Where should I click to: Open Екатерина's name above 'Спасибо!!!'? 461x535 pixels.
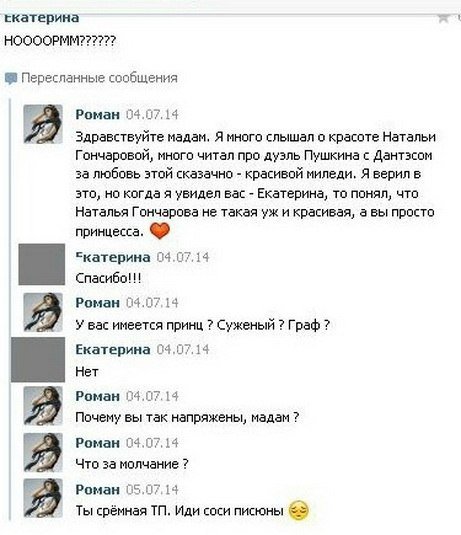tap(113, 257)
